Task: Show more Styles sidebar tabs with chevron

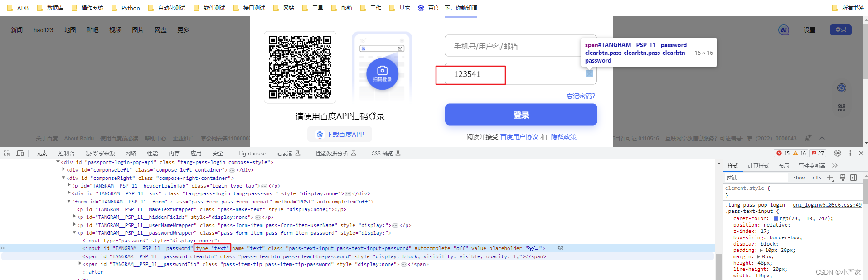Action: point(835,165)
